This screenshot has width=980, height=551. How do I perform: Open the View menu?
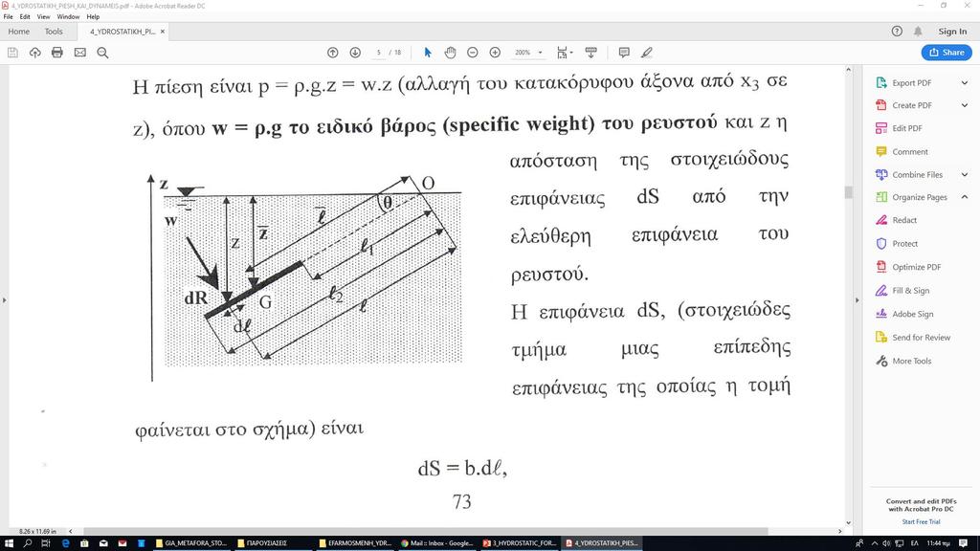(43, 17)
